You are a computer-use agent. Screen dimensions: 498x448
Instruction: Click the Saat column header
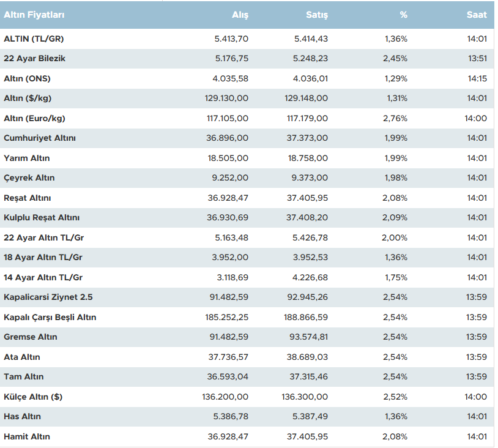tap(477, 15)
